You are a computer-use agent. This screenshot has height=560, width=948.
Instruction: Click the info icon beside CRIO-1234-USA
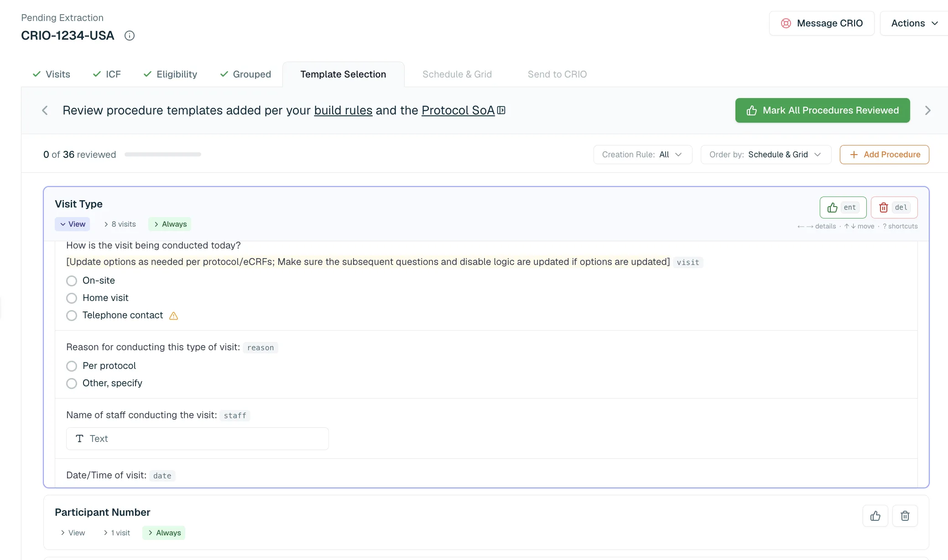[130, 36]
